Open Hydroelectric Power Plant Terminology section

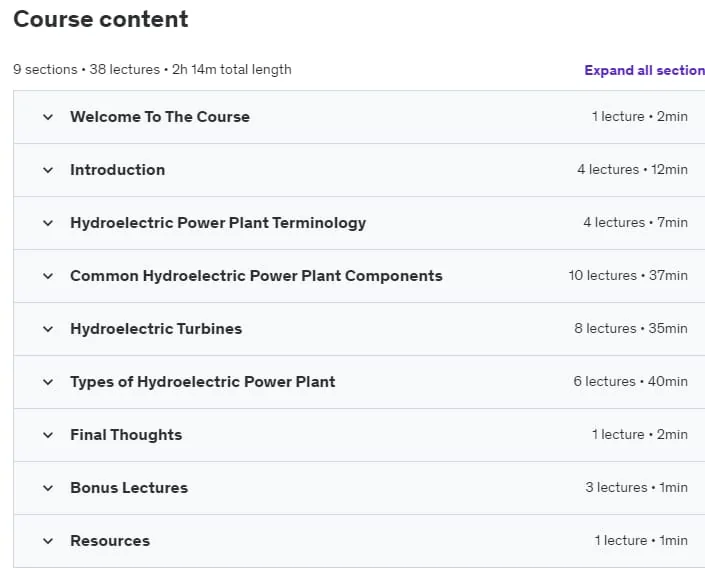(218, 223)
